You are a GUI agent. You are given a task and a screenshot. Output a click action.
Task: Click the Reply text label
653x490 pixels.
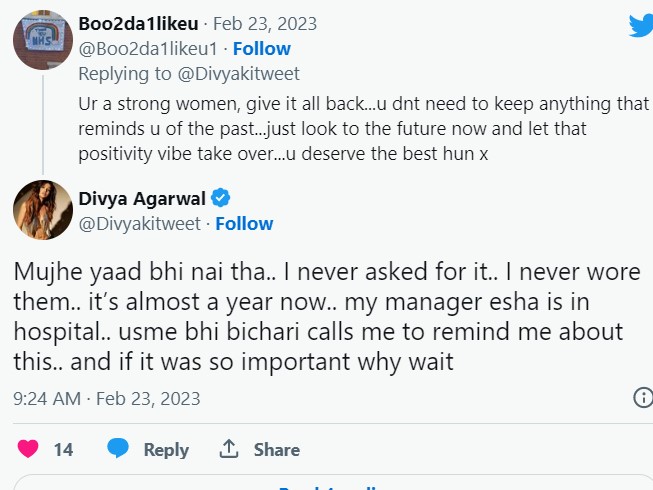[166, 450]
